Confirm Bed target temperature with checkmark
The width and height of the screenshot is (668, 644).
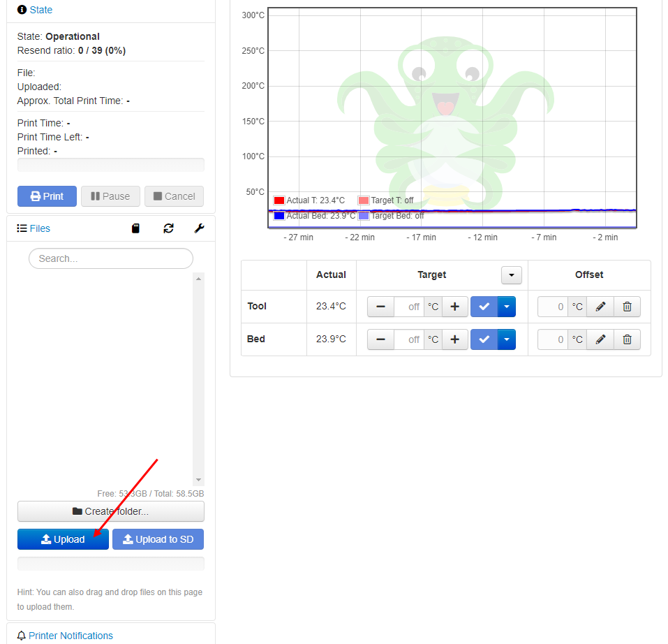pos(484,339)
